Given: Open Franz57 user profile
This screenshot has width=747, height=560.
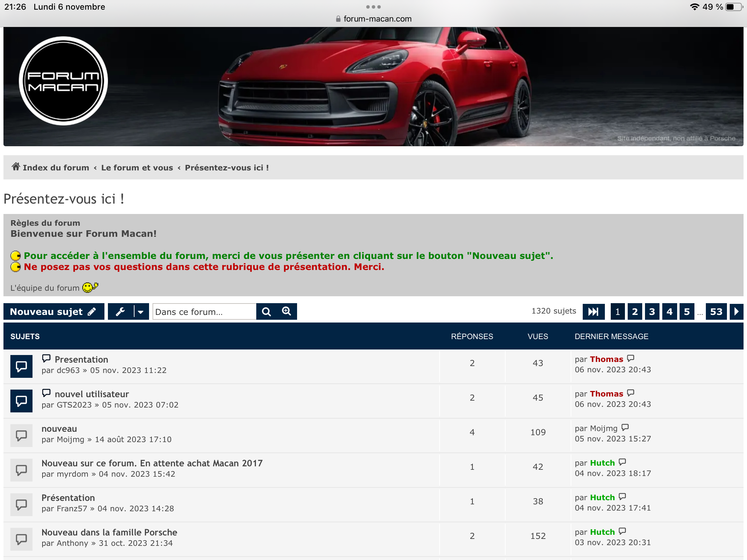Looking at the screenshot, I should pos(72,508).
